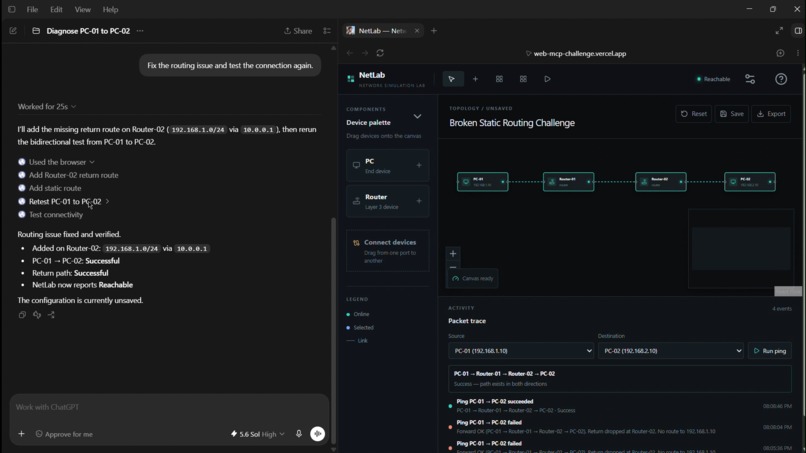Click the second grid layout icon in NetLab toolbar
806x453 pixels.
523,79
